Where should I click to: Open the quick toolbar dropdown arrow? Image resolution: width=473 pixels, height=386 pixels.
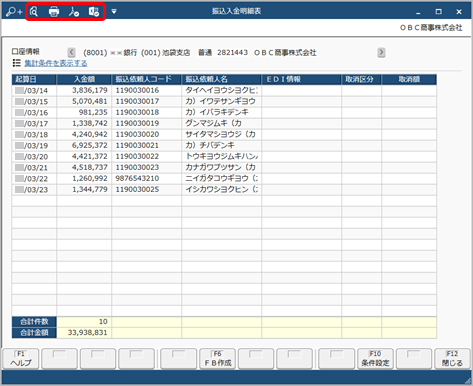[x=114, y=12]
